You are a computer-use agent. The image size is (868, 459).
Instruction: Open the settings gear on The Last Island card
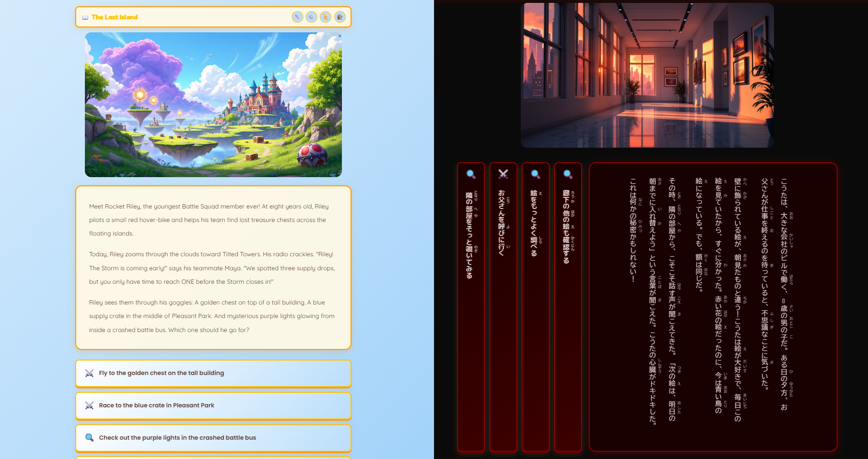[x=311, y=17]
